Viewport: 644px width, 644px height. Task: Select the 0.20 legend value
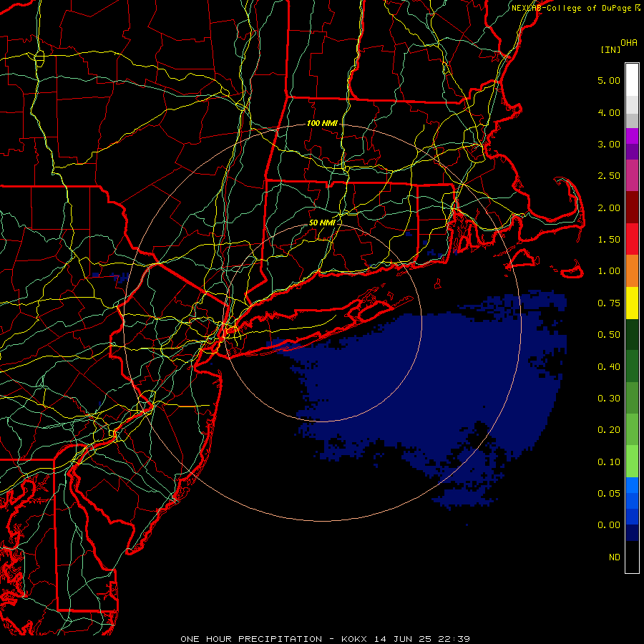[x=609, y=430]
